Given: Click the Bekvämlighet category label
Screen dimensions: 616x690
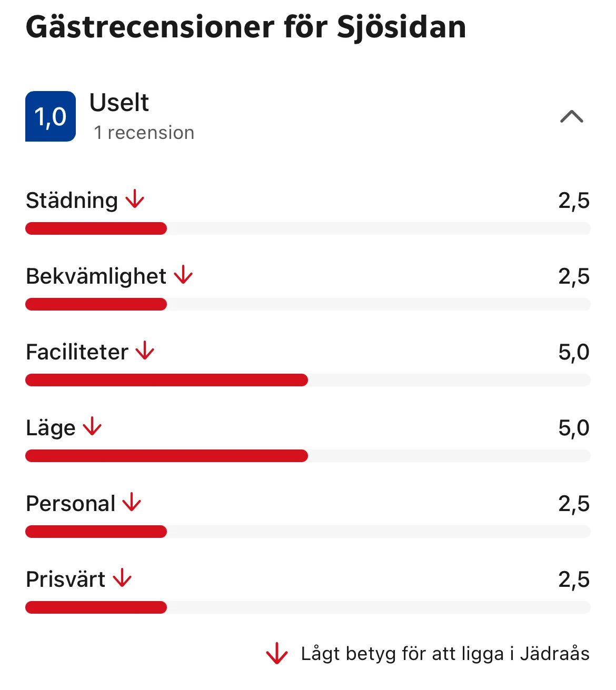Looking at the screenshot, I should (x=96, y=276).
